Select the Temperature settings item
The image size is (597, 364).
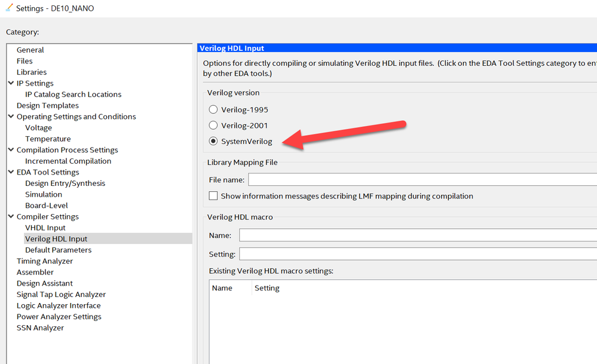[x=48, y=139]
